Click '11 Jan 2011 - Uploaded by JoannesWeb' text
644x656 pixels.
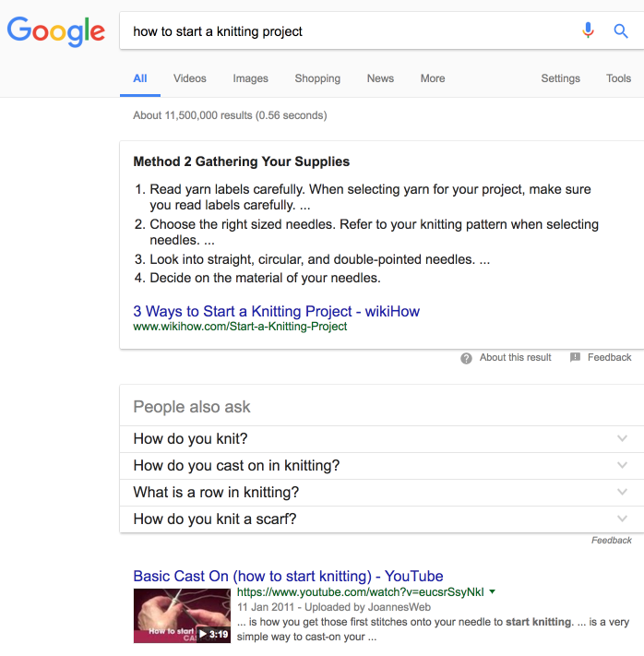coord(334,607)
